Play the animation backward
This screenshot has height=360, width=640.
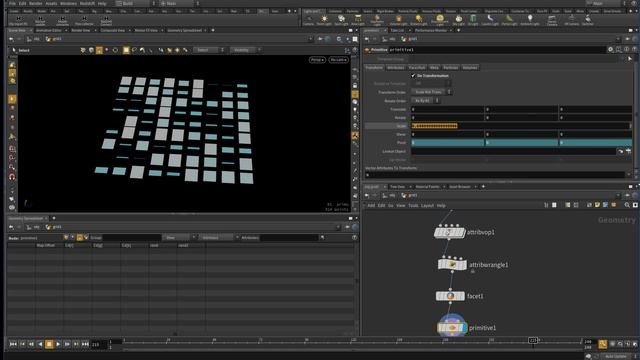[40, 344]
